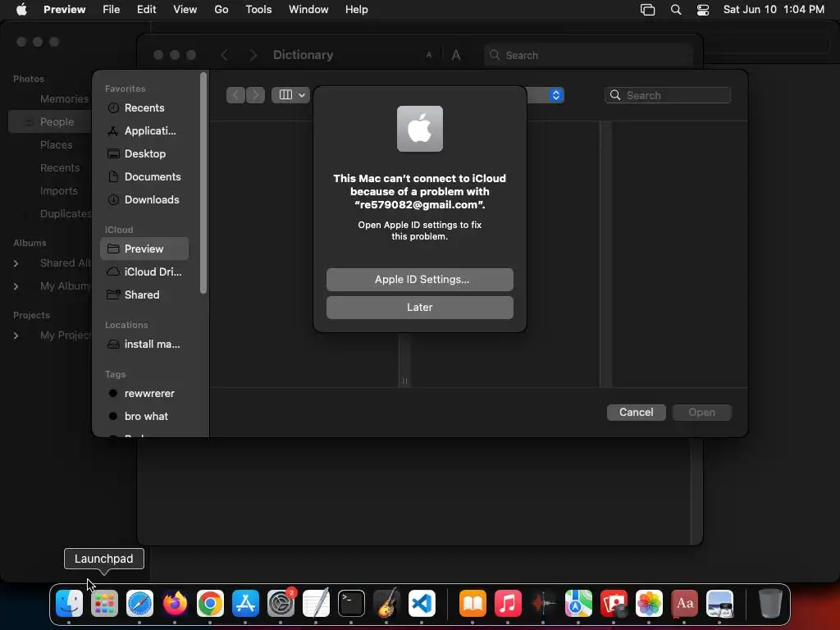Open Voice Memos from the Dock
Image resolution: width=840 pixels, height=630 pixels.
coord(543,604)
